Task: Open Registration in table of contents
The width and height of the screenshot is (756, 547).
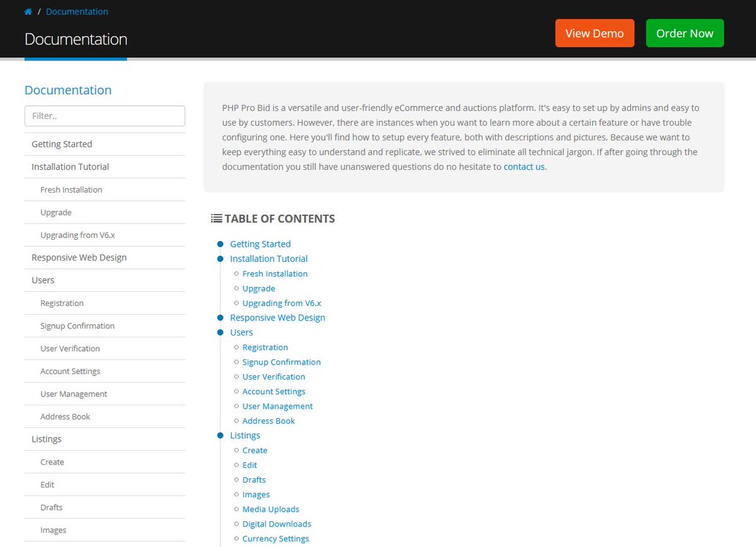Action: [x=265, y=347]
